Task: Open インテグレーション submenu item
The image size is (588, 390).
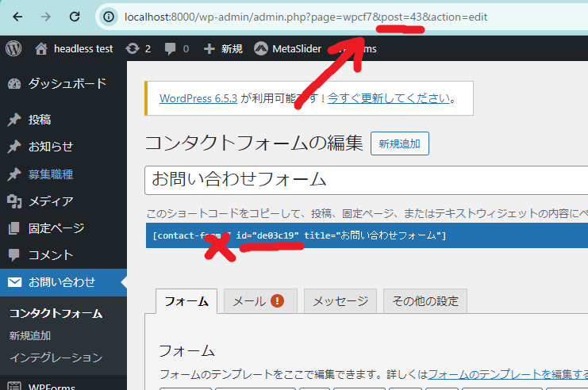Action: click(x=56, y=357)
